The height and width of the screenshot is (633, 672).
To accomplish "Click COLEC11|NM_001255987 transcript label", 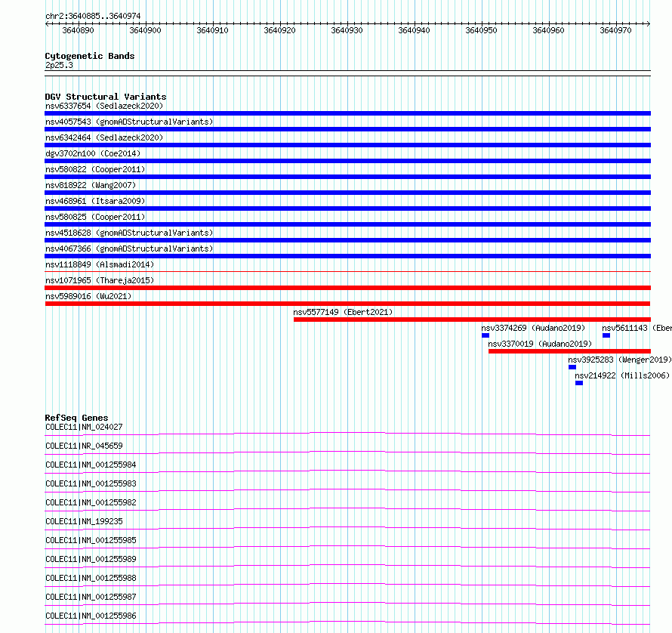I will [x=91, y=597].
